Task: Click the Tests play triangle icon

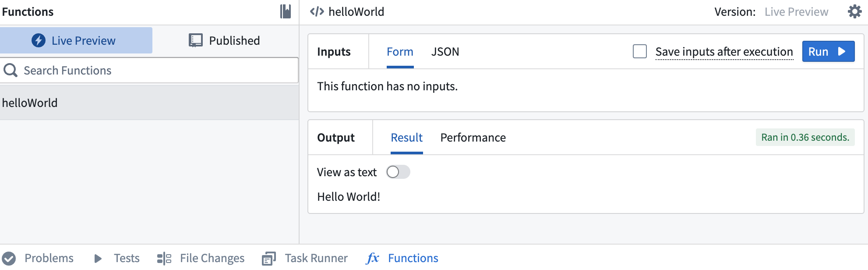Action: click(x=98, y=259)
